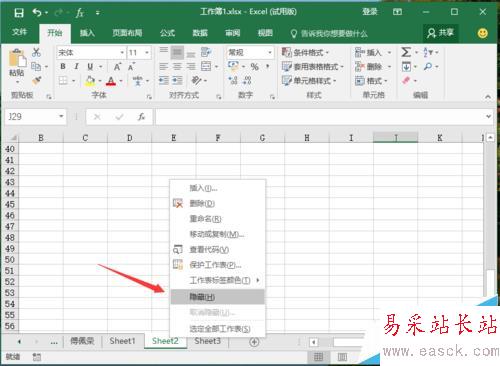
Task: Choose 删除(D) in context menu
Action: pos(218,203)
